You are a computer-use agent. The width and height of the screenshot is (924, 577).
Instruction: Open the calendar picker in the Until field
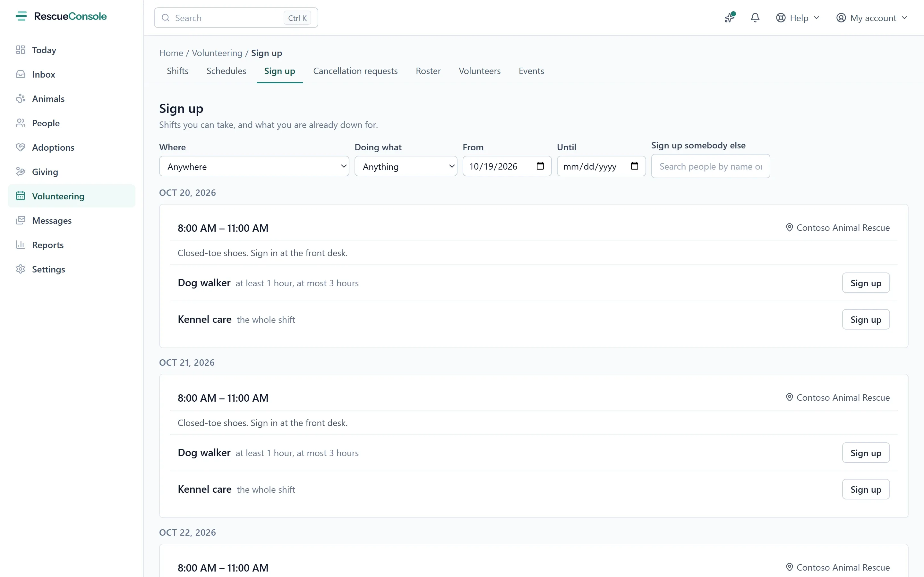click(634, 166)
